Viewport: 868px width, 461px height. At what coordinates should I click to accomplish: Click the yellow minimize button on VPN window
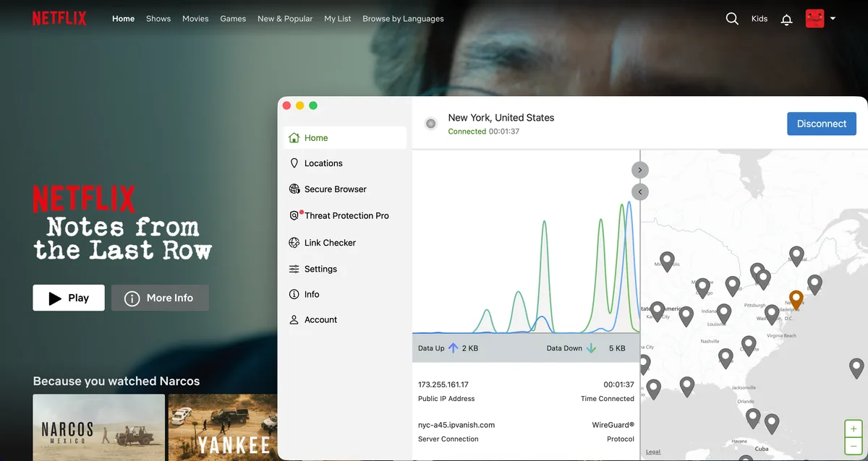click(300, 105)
